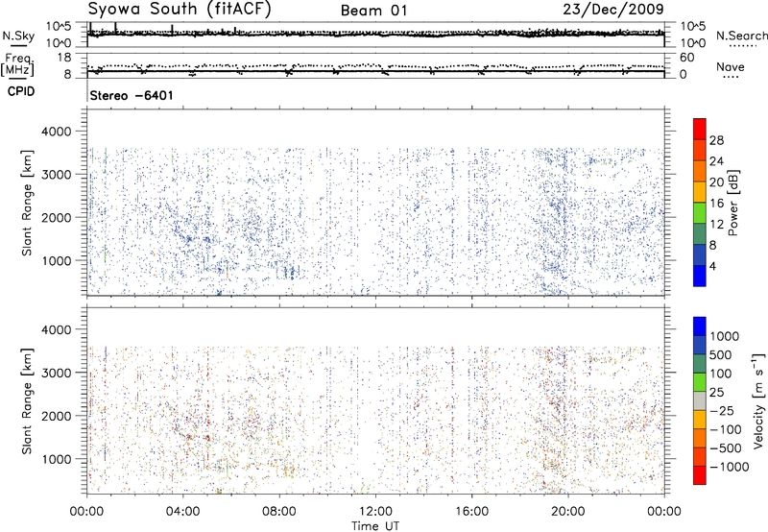The image size is (768, 532).
Task: Click the '28' tick on the Power colorbar
Action: pyautogui.click(x=716, y=140)
